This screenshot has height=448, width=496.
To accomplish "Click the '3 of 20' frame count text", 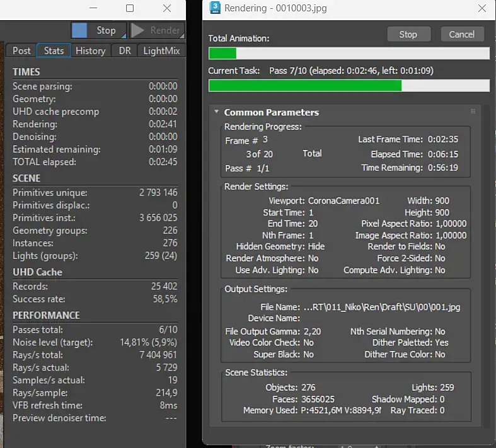I will [259, 154].
